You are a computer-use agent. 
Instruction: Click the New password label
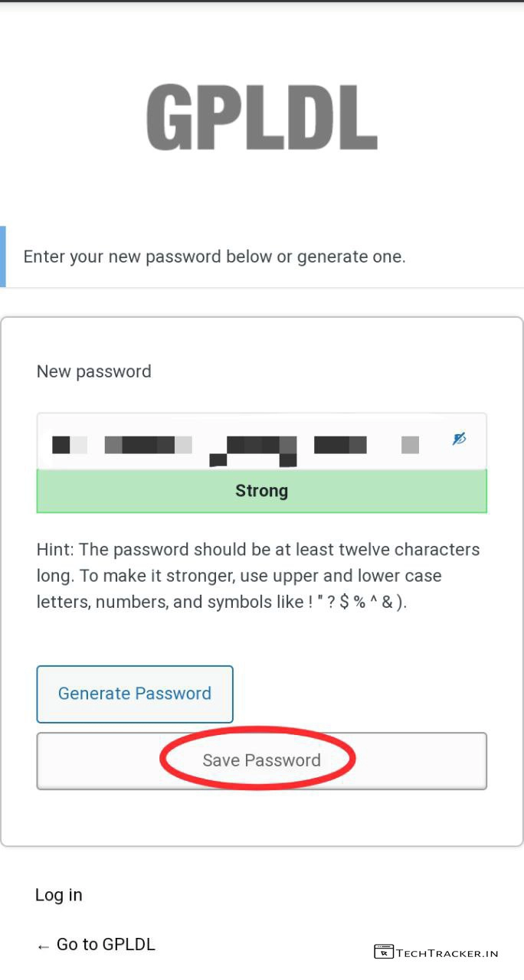pos(94,371)
